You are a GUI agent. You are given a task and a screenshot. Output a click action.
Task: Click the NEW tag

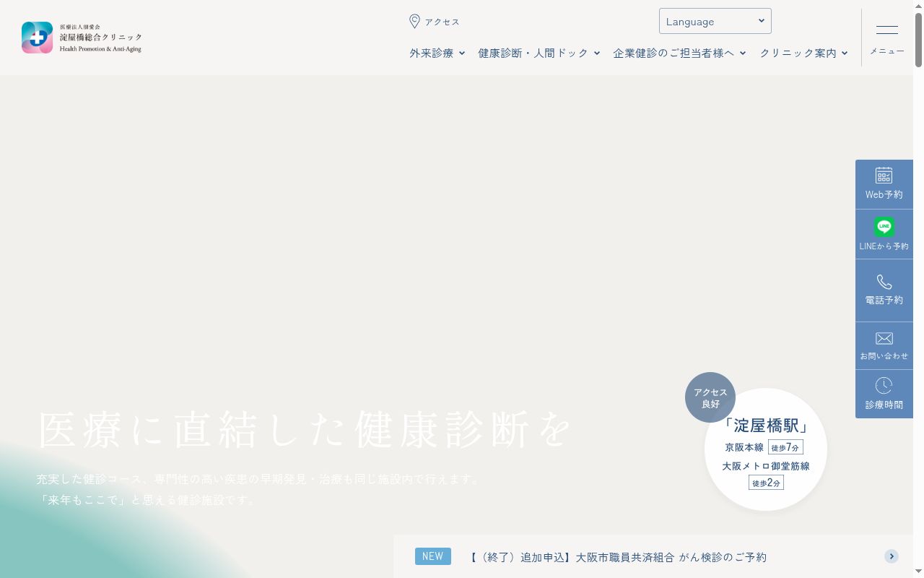tap(433, 556)
